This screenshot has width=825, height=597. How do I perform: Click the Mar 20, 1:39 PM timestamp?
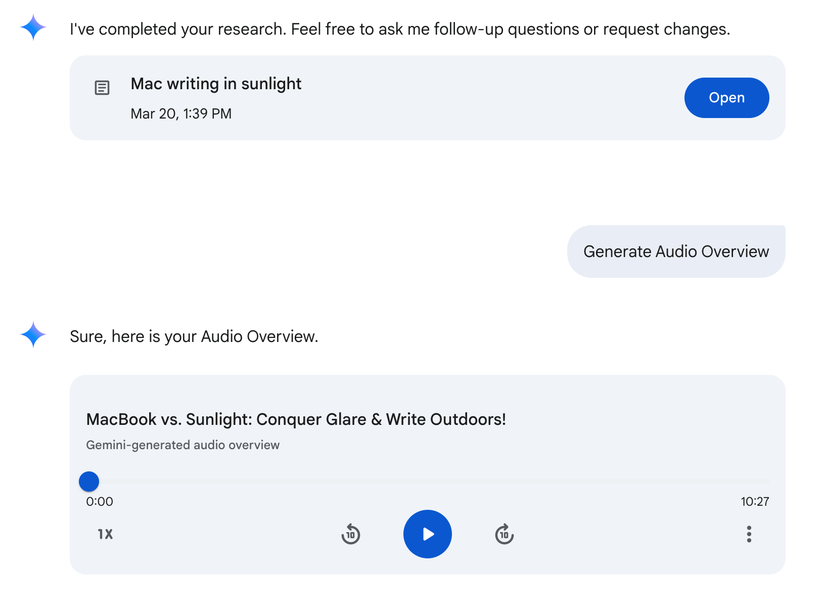click(181, 114)
